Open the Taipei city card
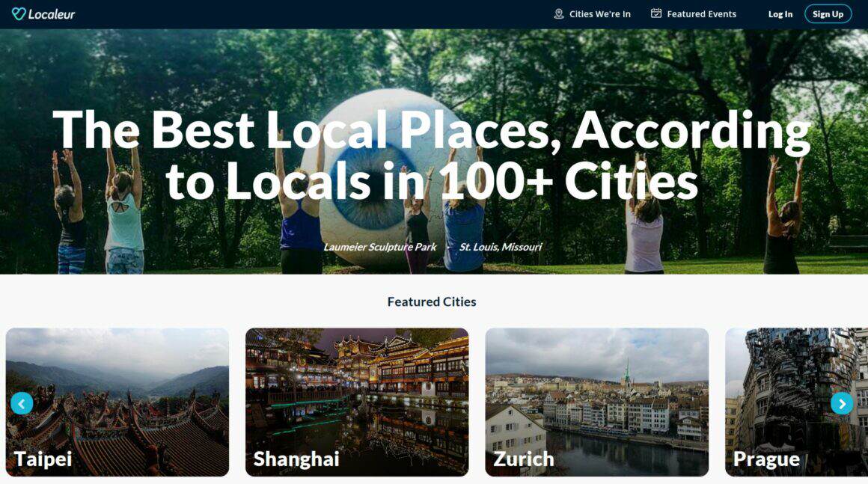 point(117,402)
